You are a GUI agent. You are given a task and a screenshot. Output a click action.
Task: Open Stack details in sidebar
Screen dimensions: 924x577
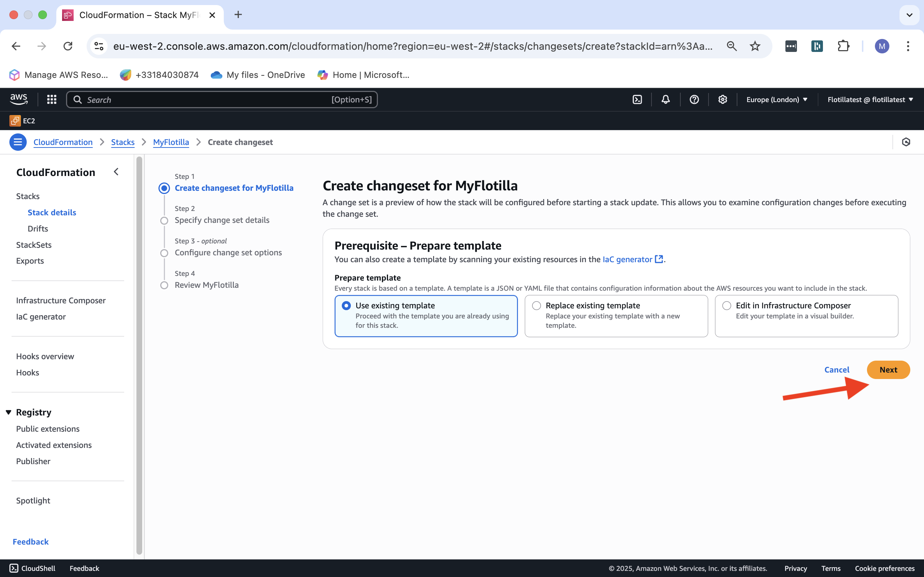pyautogui.click(x=52, y=212)
